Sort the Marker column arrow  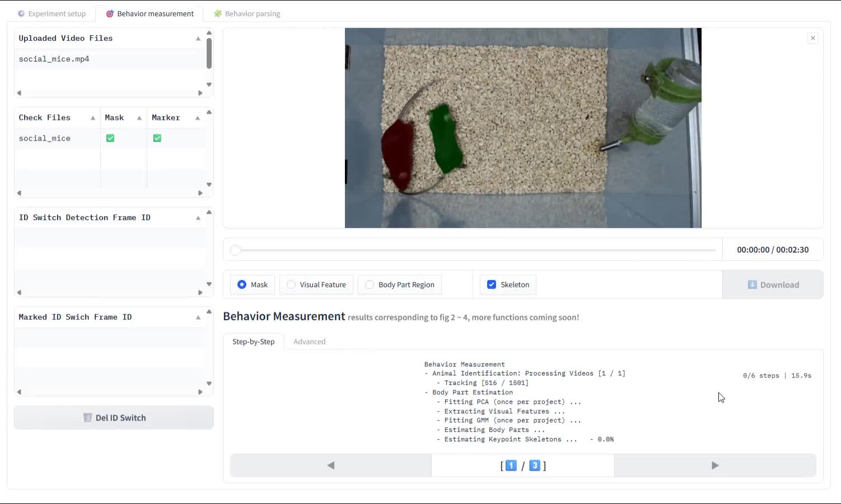pos(198,118)
